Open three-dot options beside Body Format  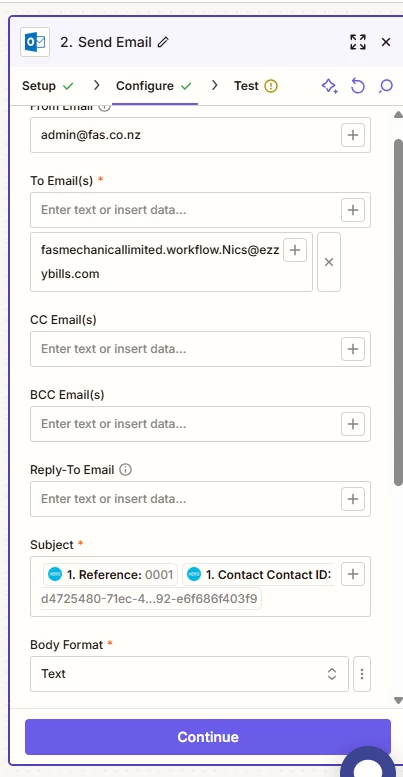point(362,674)
